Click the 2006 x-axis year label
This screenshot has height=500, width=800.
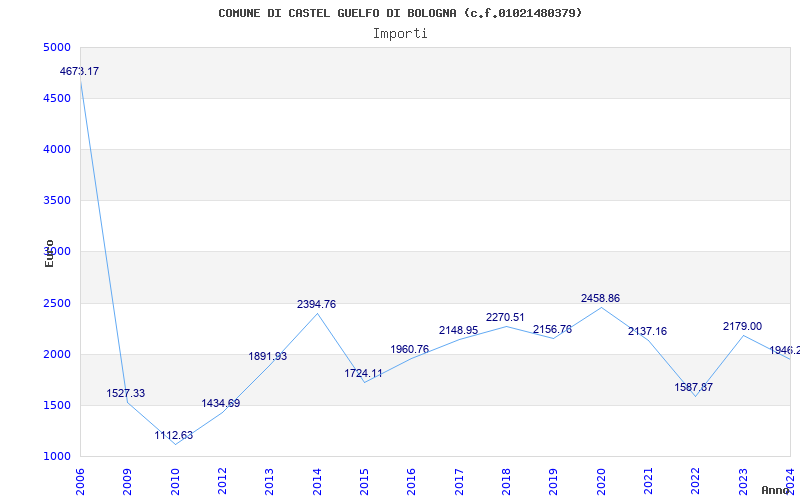tap(80, 482)
